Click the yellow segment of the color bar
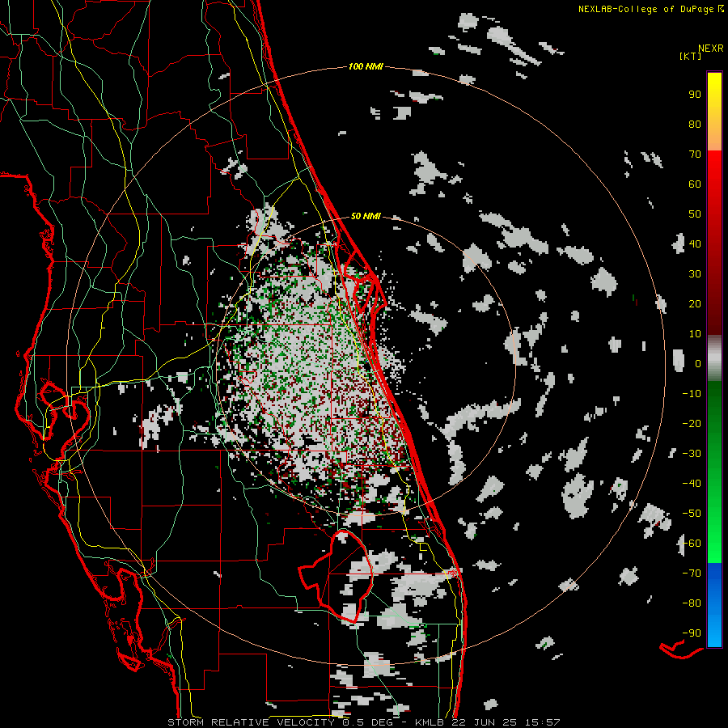The width and height of the screenshot is (728, 728). pyautogui.click(x=714, y=112)
